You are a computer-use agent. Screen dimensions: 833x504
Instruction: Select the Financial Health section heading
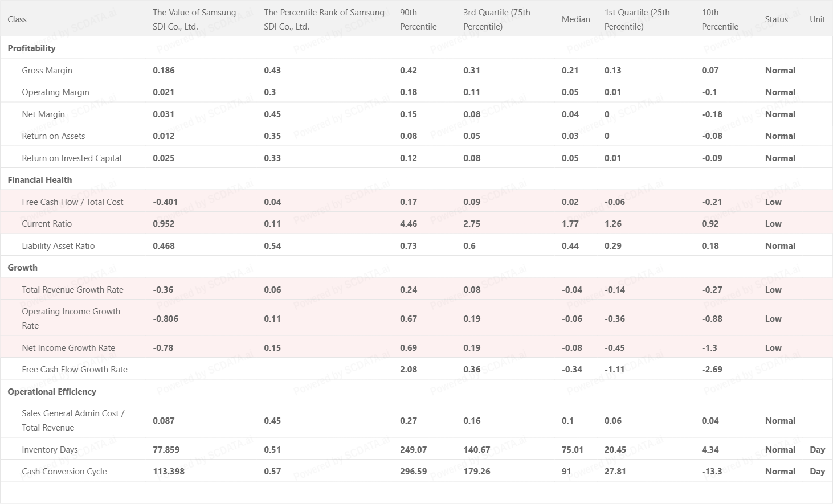pos(40,180)
